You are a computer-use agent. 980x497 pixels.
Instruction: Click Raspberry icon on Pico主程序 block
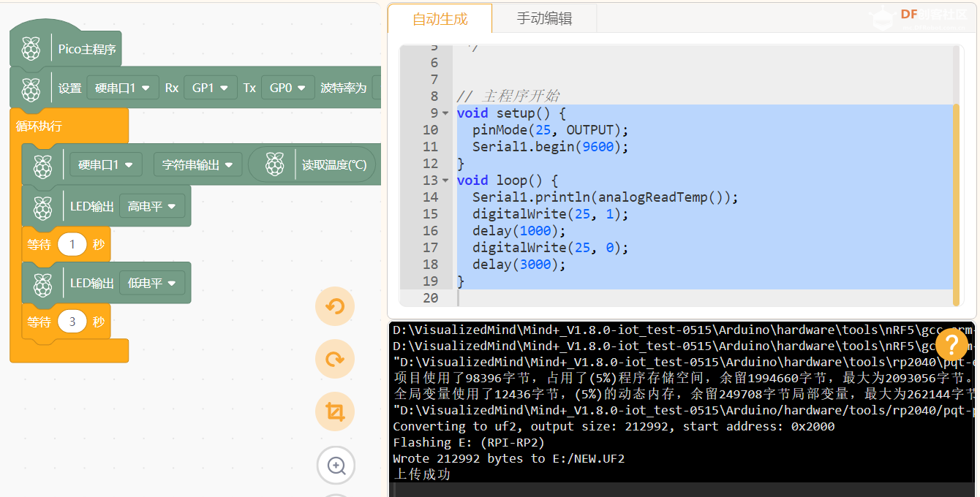tap(31, 50)
